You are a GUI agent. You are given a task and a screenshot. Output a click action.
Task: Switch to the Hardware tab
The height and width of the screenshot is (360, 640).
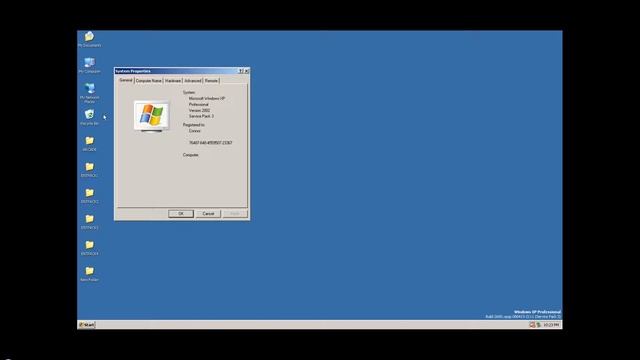click(x=173, y=81)
